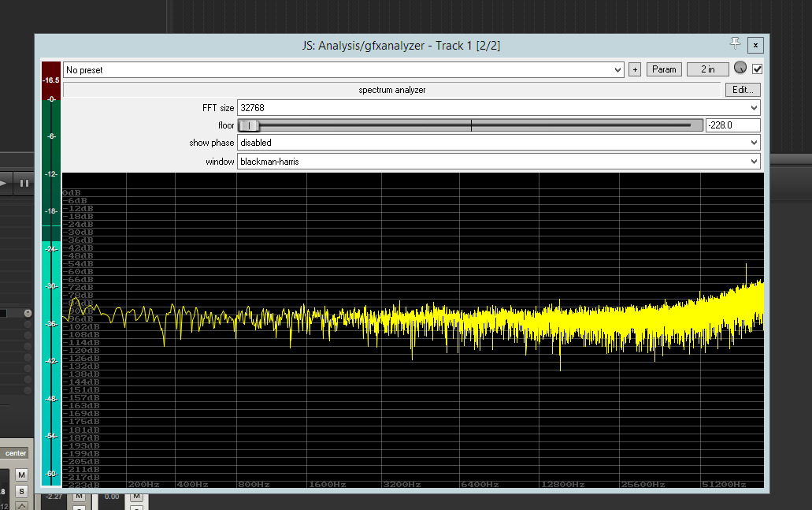
Task: Reset the red -16.5 peak indicator
Action: coord(51,80)
